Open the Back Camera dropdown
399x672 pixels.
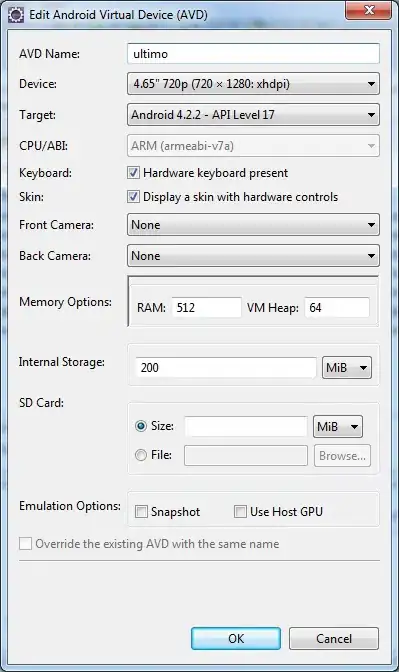pos(253,256)
